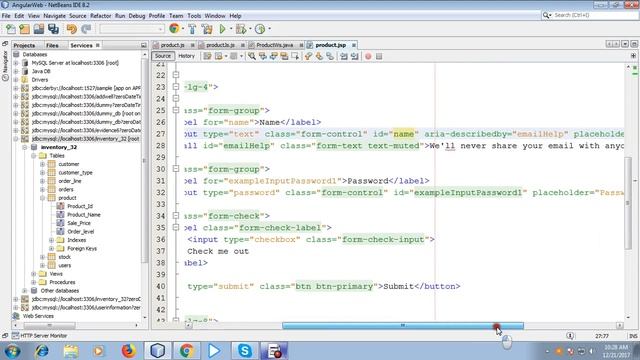Click the red Start Macro Recording icon

(x=368, y=56)
